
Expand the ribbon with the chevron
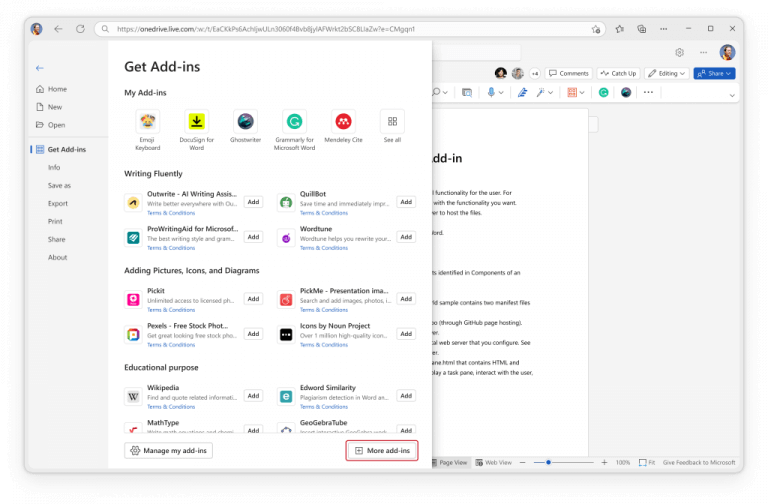click(731, 93)
